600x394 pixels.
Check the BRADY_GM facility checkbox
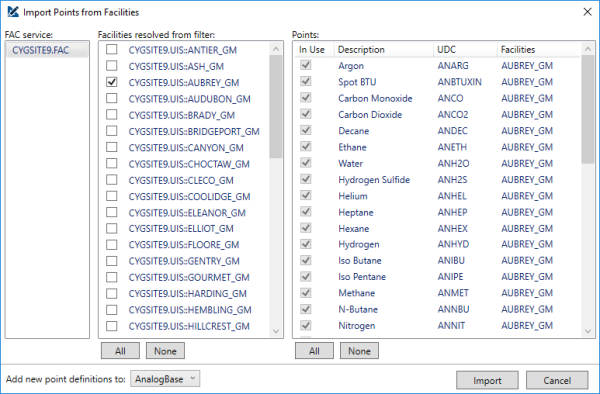[112, 114]
